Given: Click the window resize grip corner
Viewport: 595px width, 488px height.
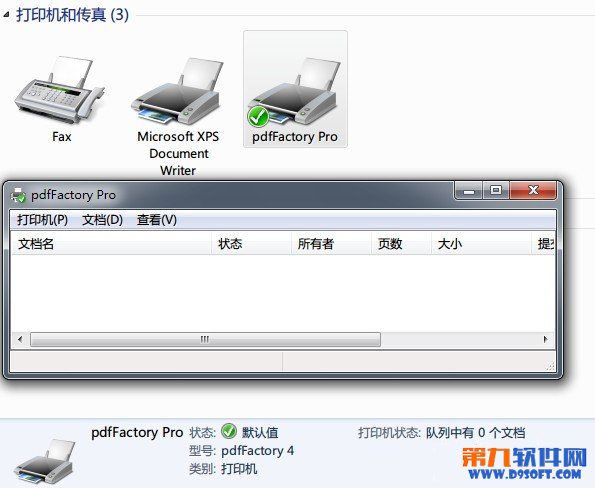Looking at the screenshot, I should point(550,366).
